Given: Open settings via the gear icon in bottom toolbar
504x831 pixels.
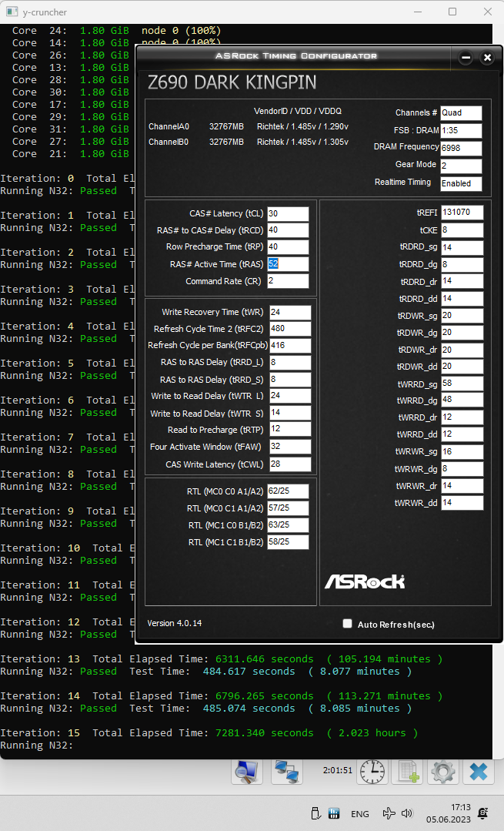Looking at the screenshot, I should (x=443, y=771).
